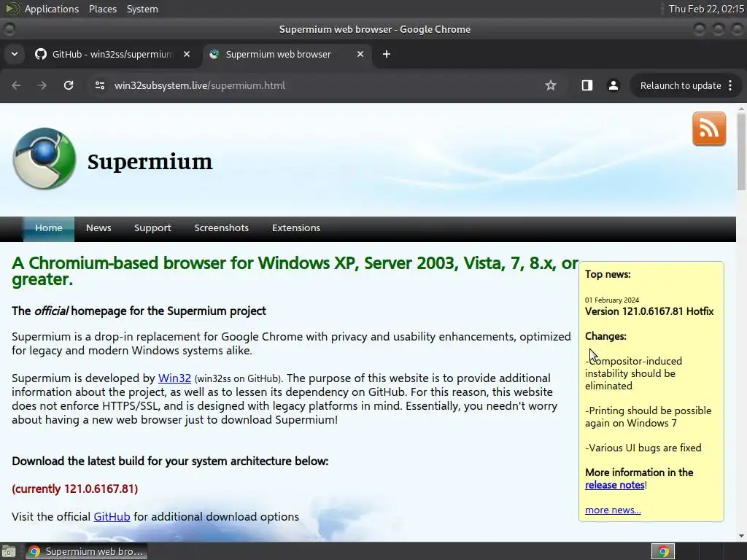Click Chrome icon in bottom-right workspace switcher
Viewport: 747px width, 560px height.
663,551
